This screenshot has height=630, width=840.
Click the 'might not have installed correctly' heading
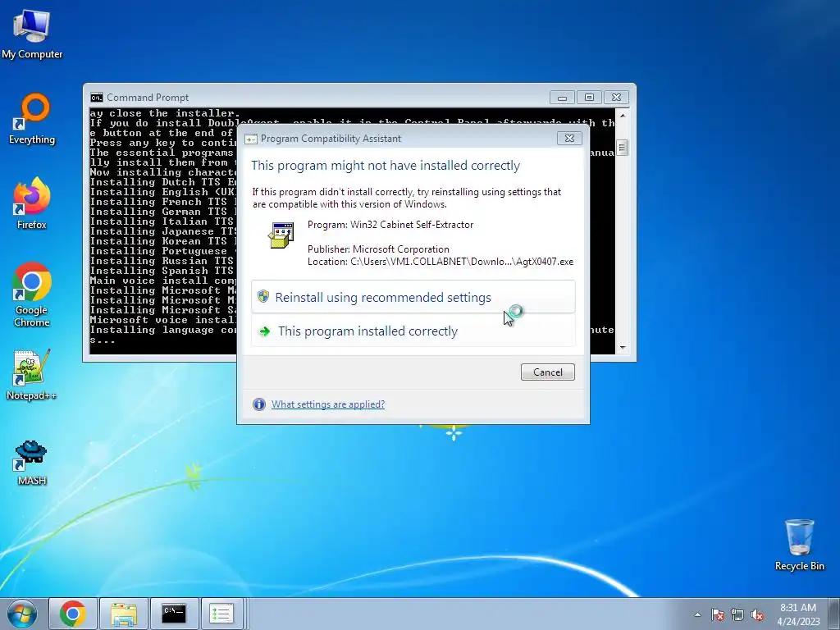click(x=386, y=165)
